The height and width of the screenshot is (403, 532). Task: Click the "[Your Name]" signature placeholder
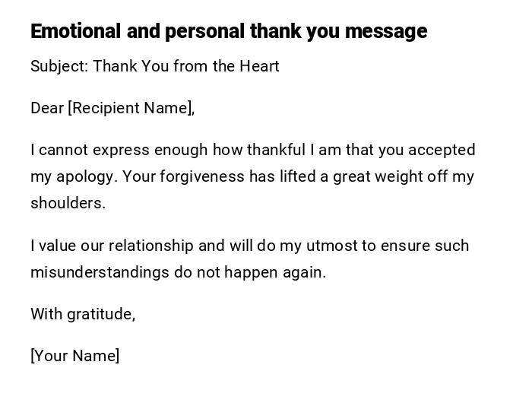point(74,357)
